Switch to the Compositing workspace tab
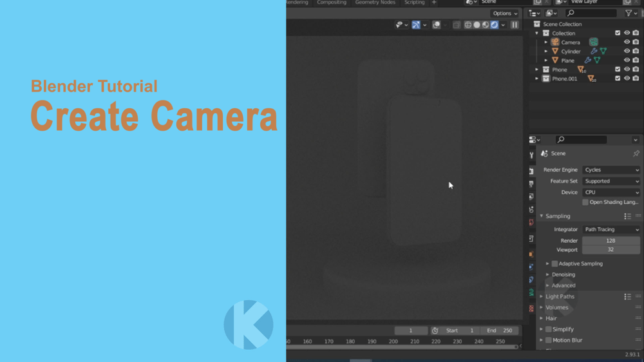Viewport: 644px width, 362px height. (332, 3)
